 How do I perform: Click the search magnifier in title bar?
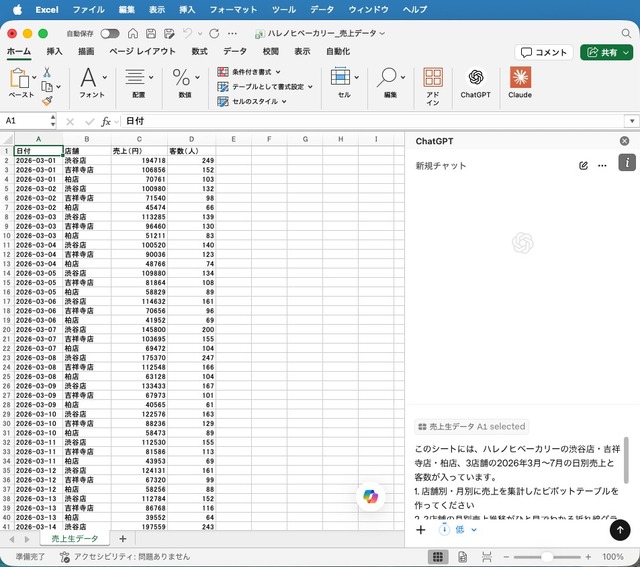tap(626, 33)
